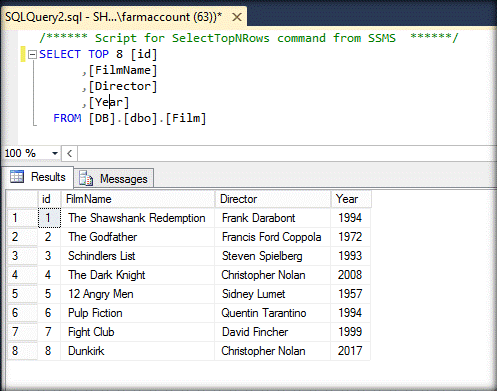Click the Messages tab icon
The image size is (497, 391).
pos(86,178)
